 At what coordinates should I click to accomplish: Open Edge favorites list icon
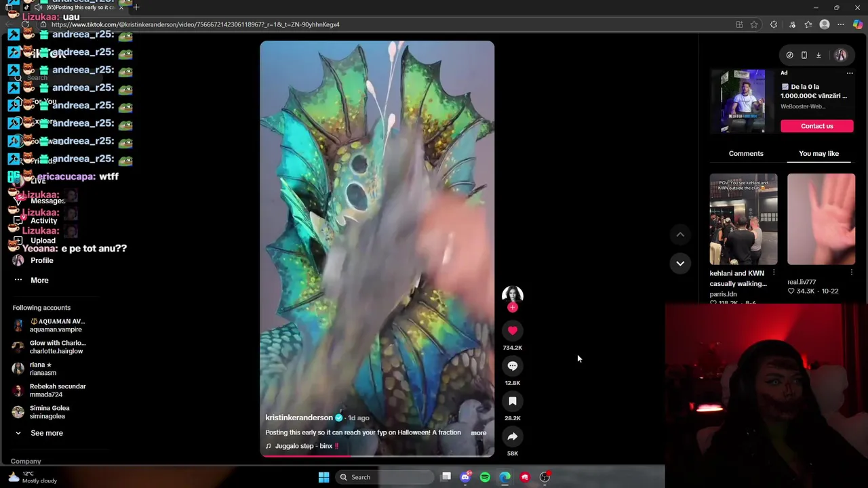pyautogui.click(x=808, y=24)
